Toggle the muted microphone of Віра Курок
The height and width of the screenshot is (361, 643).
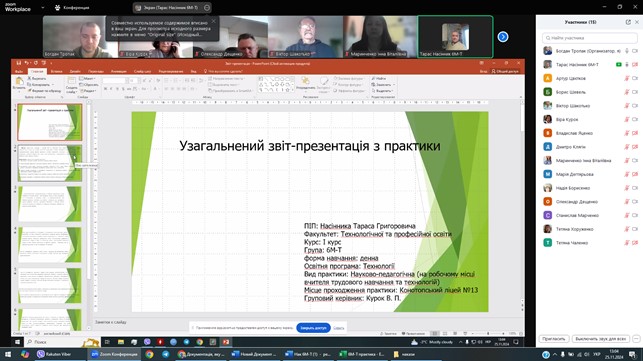[627, 119]
